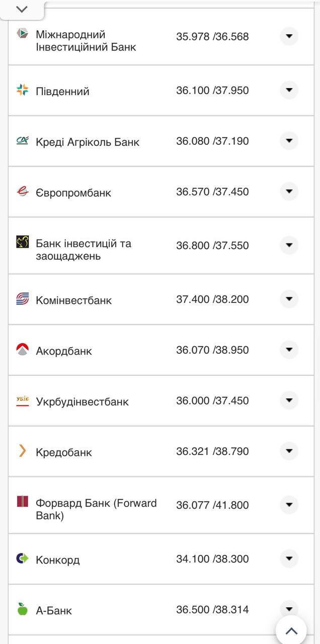Click the Європромбанк logo icon
The image size is (320, 644).
(22, 191)
